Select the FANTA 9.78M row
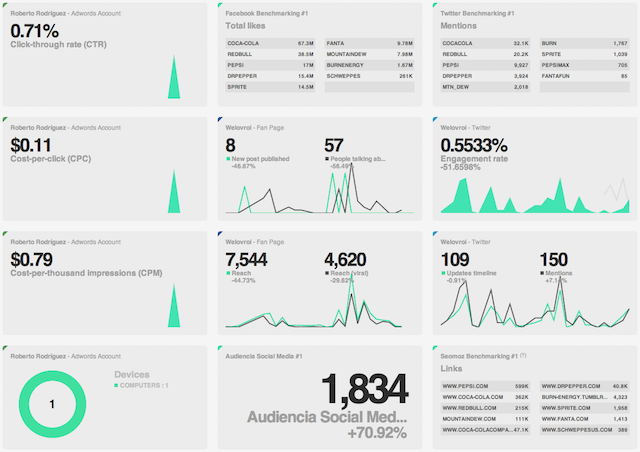The height and width of the screenshot is (452, 640). tap(369, 43)
